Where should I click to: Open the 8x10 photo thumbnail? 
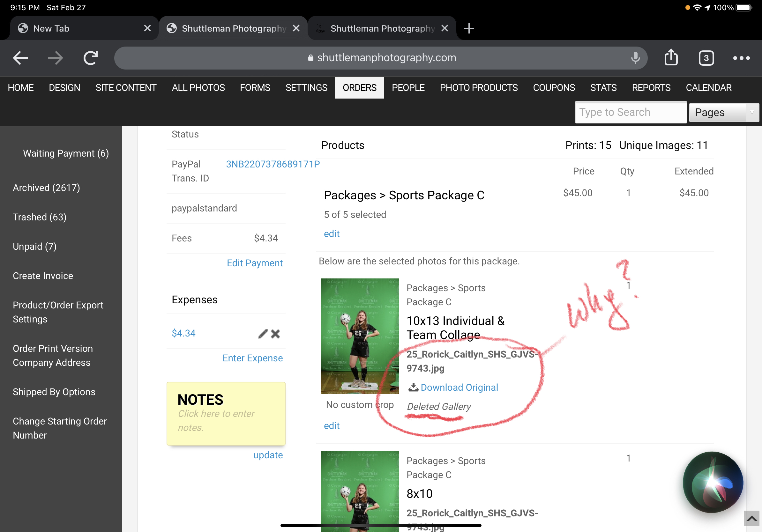coord(360,491)
